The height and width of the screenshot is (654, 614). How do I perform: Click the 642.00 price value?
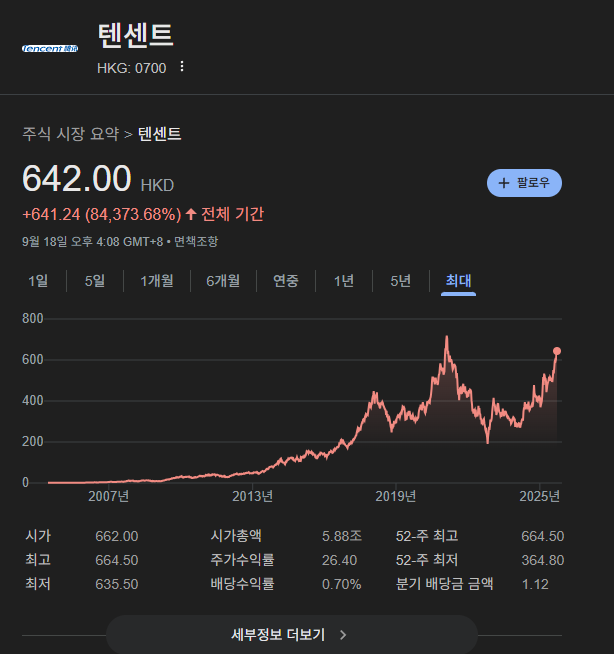(77, 179)
